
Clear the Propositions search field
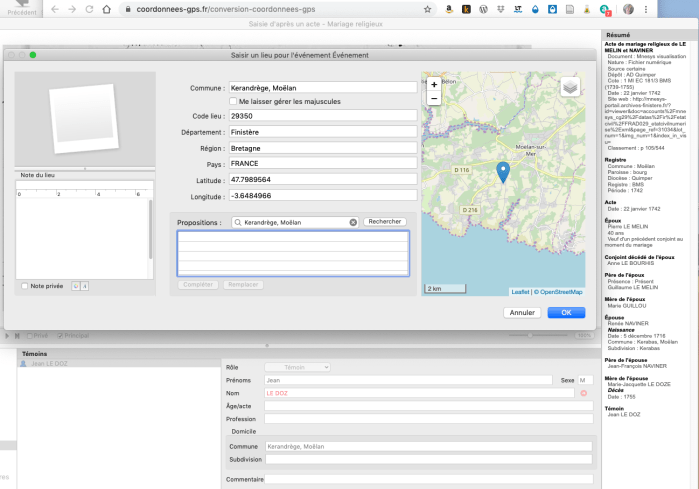tap(353, 222)
